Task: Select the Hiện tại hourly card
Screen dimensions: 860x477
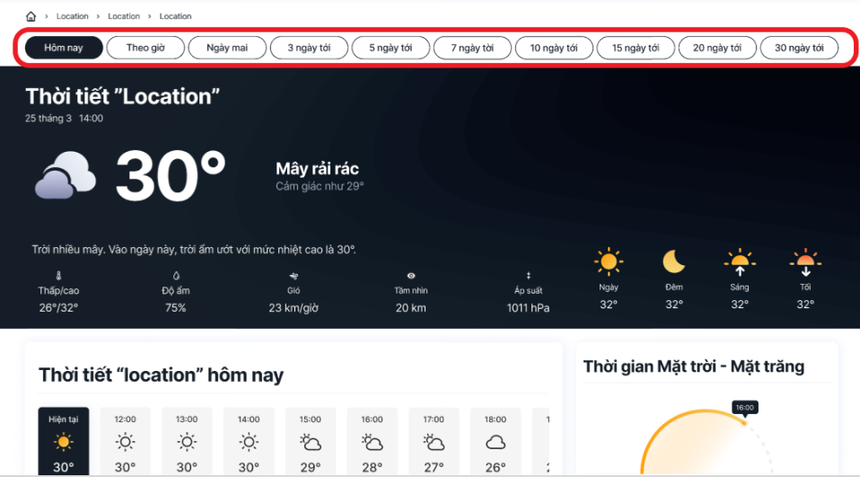Action: pos(64,442)
